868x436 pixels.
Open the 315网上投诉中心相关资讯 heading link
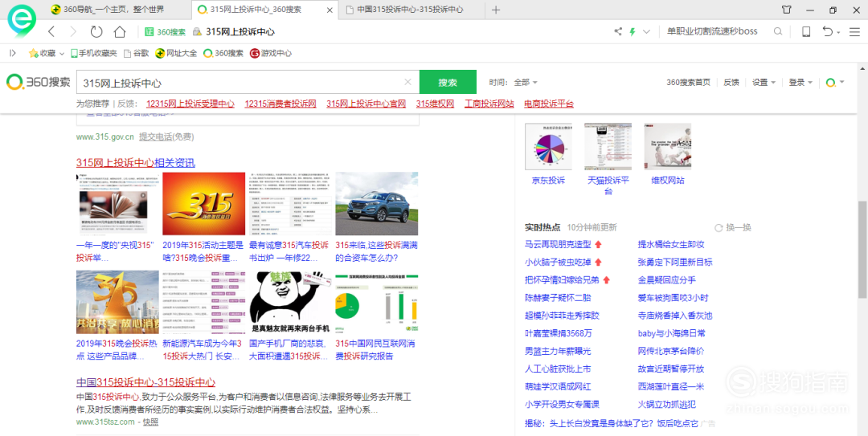point(136,163)
